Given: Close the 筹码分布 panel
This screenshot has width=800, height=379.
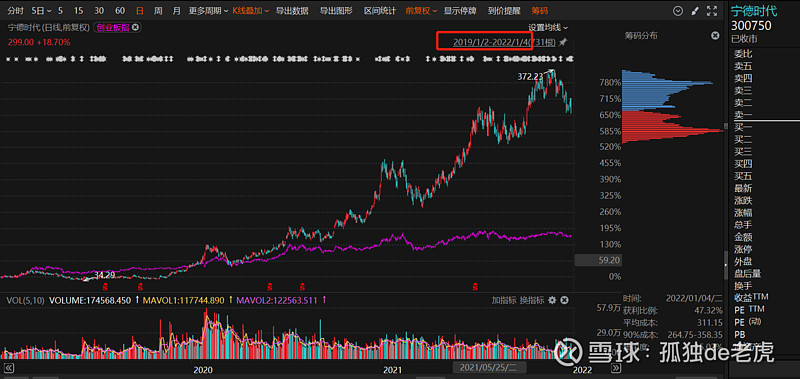Looking at the screenshot, I should (x=715, y=35).
